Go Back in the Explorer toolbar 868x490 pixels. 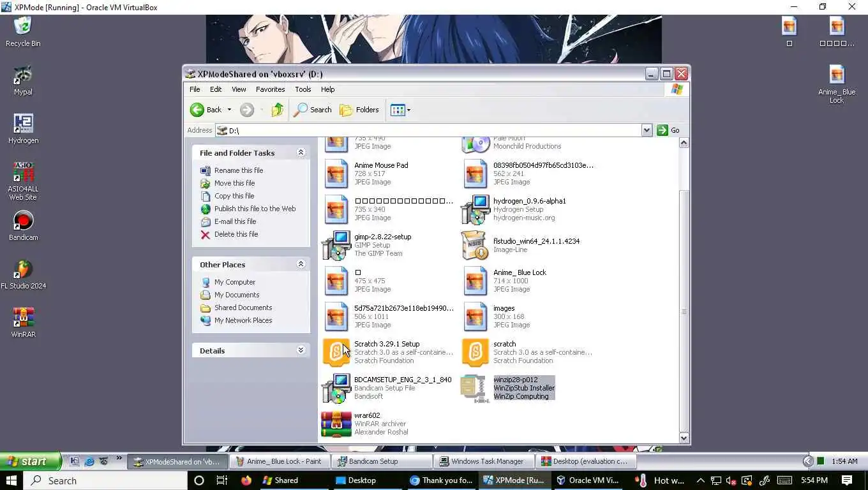coord(206,110)
